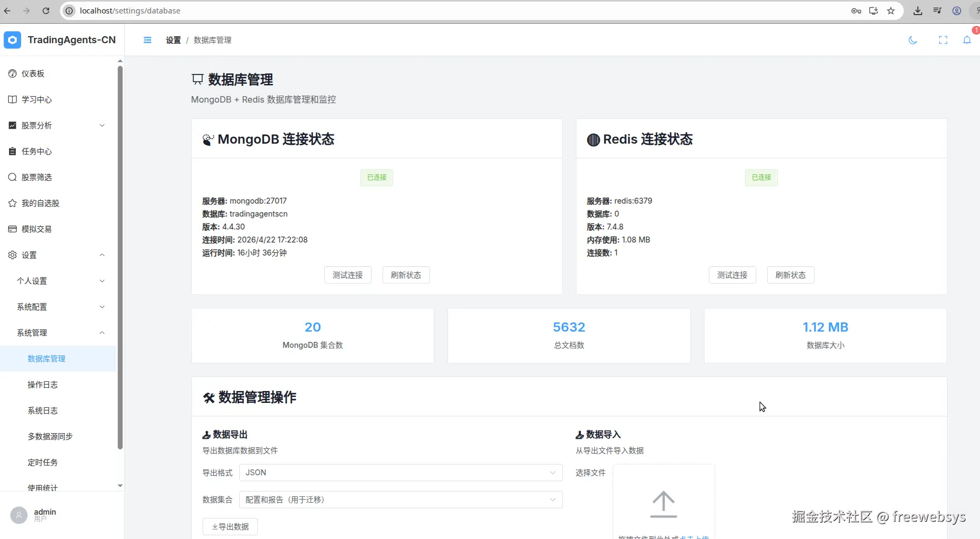
Task: Click the stock screening magnifier icon
Action: pos(12,177)
